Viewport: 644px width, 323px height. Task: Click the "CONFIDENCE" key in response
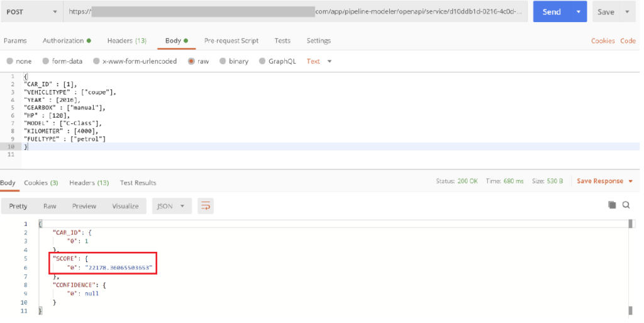(75, 285)
